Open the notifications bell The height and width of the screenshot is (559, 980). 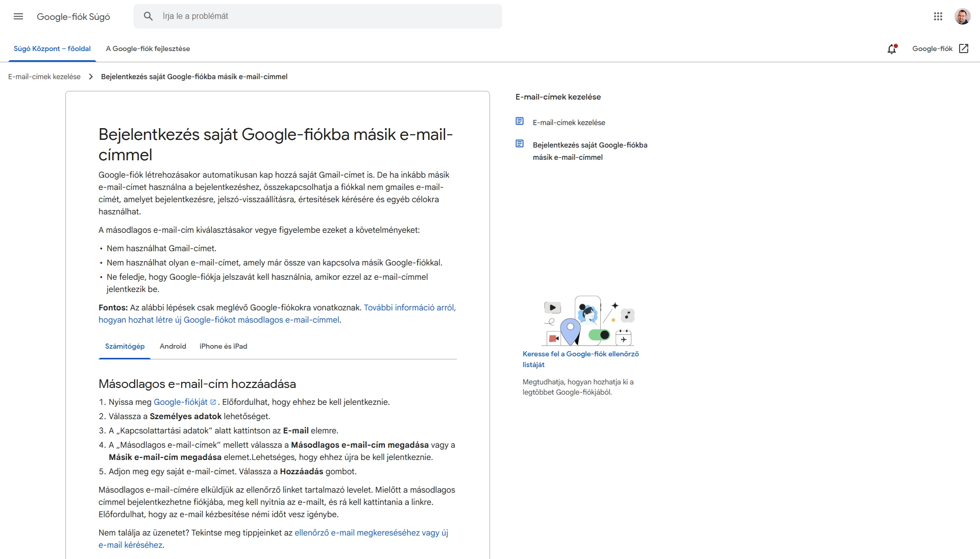pos(892,48)
